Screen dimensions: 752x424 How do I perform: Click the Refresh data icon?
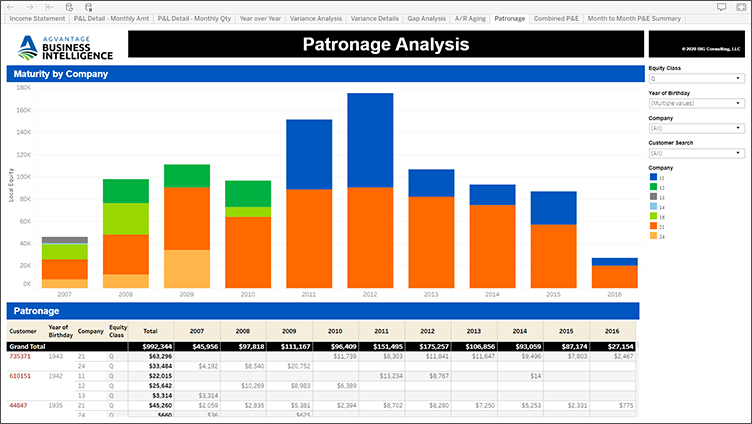click(69, 6)
